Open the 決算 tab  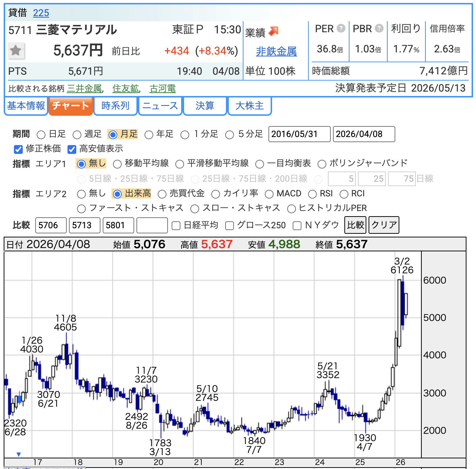coord(205,106)
